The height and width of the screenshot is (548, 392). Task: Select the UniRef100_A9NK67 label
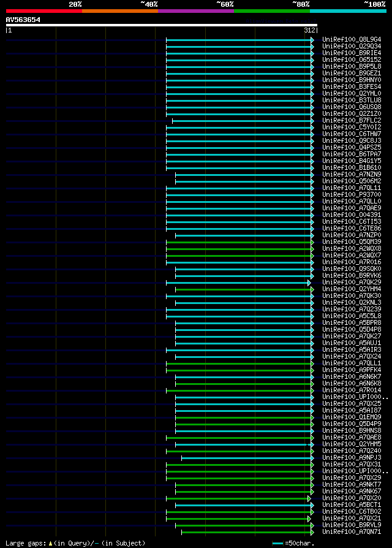pyautogui.click(x=352, y=492)
